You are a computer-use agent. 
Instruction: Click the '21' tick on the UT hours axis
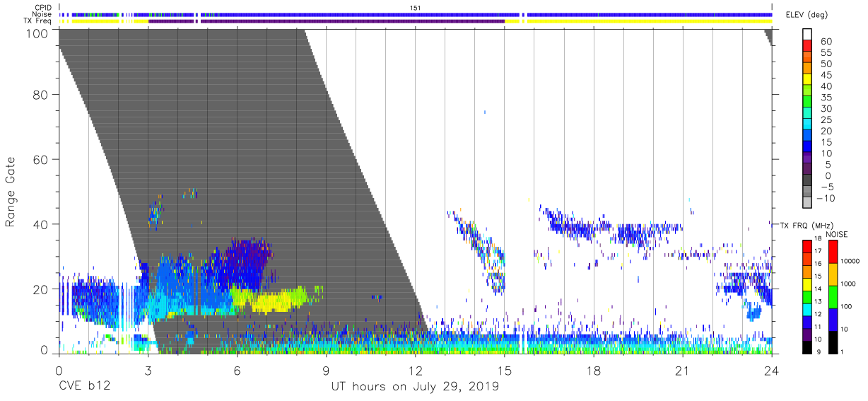[x=682, y=370]
